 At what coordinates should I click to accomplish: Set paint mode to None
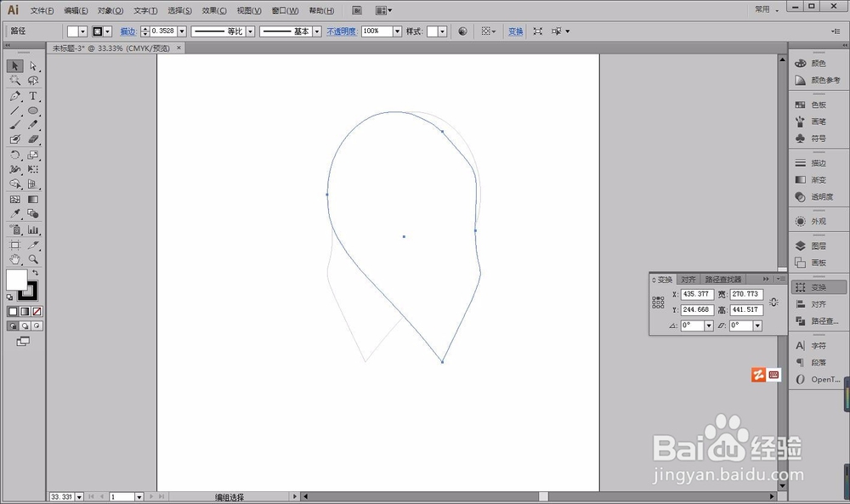coord(37,312)
